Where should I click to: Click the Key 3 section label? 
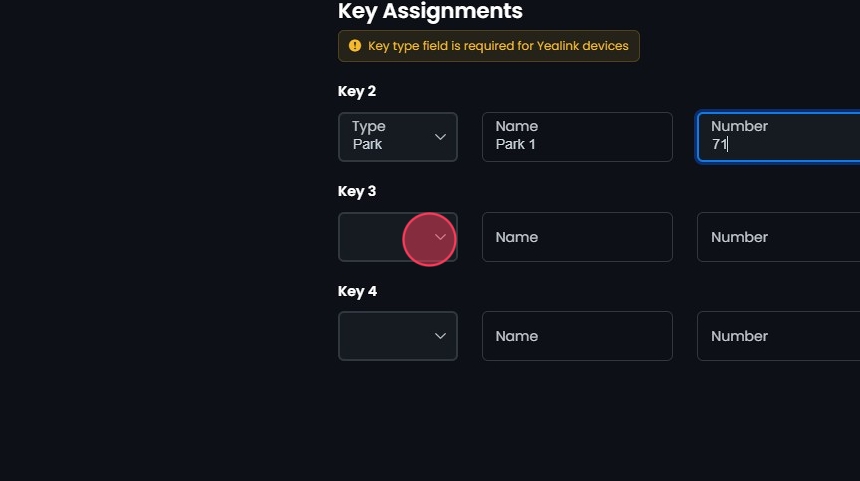(357, 191)
